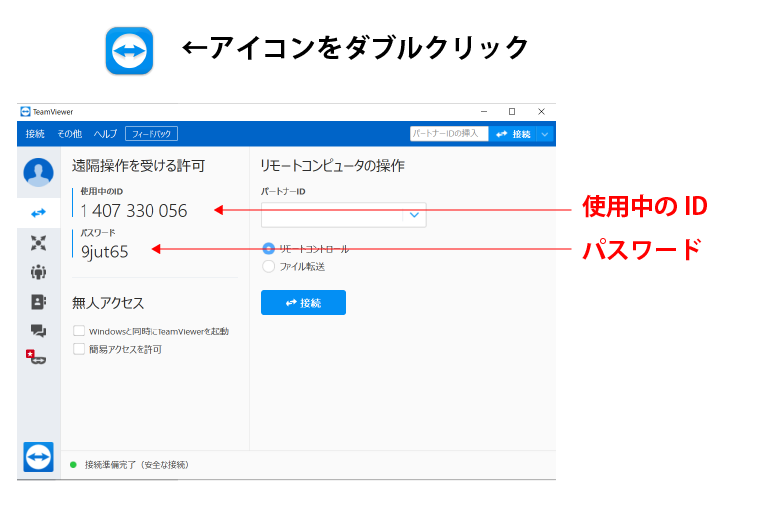760x530 pixels.
Task: Open the Meeting sidebar icon
Action: (x=38, y=242)
